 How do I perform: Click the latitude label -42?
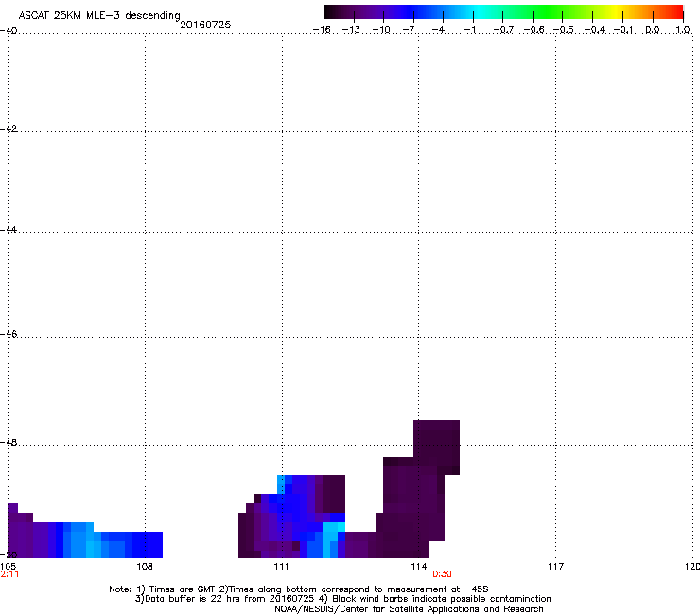pyautogui.click(x=9, y=128)
